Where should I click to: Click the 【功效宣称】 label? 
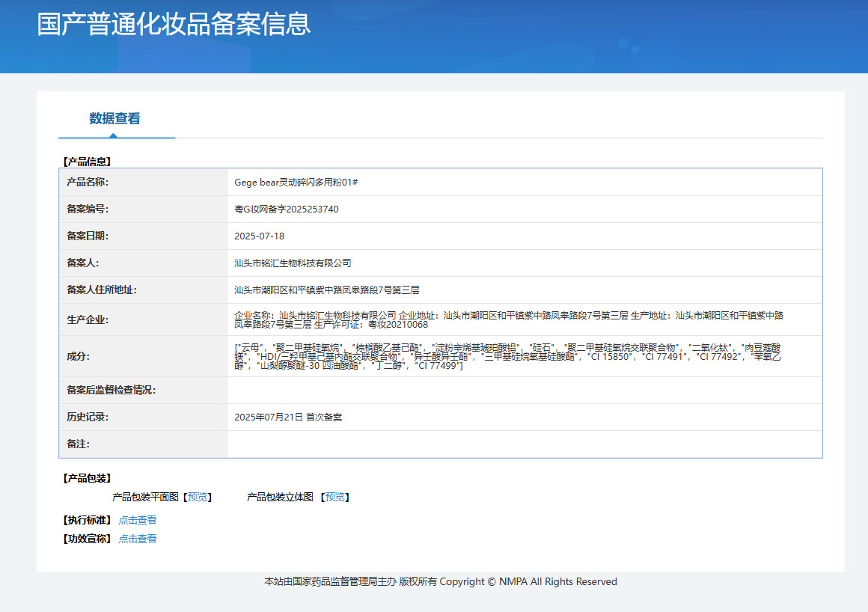coord(87,539)
